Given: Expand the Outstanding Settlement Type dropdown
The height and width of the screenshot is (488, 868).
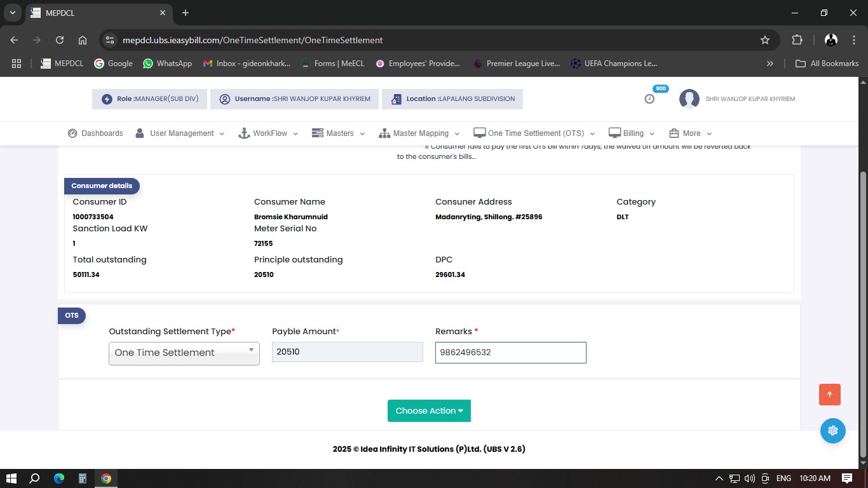Looking at the screenshot, I should [184, 353].
